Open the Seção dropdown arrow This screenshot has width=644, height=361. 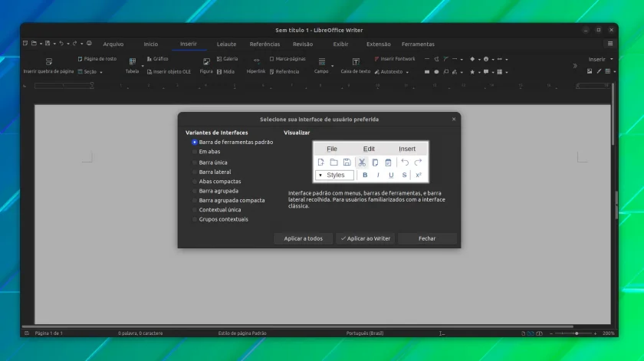101,72
